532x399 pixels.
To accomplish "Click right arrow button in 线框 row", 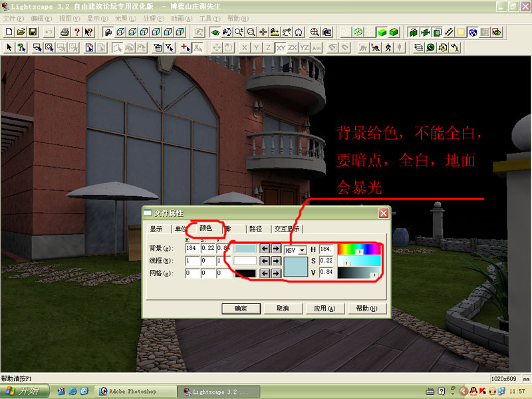I will pos(276,261).
